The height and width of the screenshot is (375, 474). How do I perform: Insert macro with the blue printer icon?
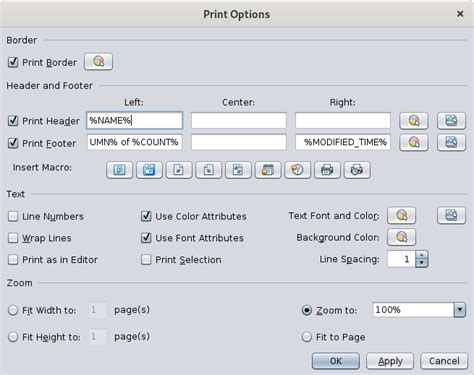pos(327,170)
